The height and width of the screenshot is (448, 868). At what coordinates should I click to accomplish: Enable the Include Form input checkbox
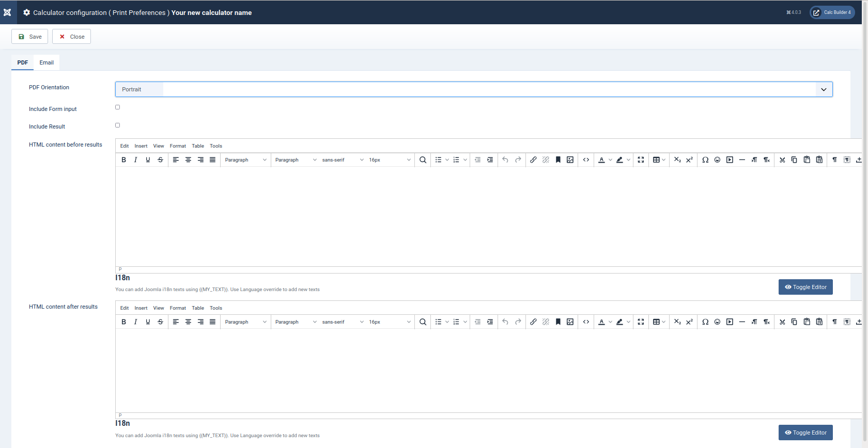click(x=117, y=107)
